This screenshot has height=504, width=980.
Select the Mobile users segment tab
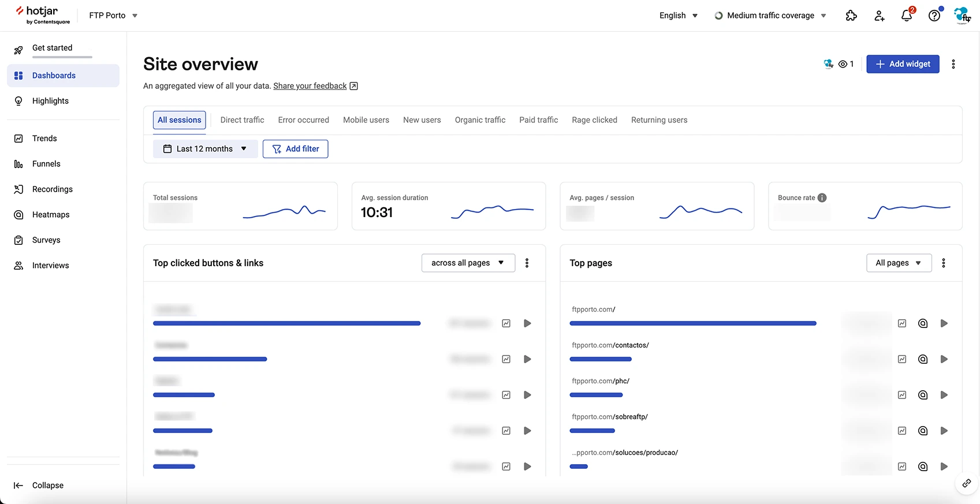point(366,120)
